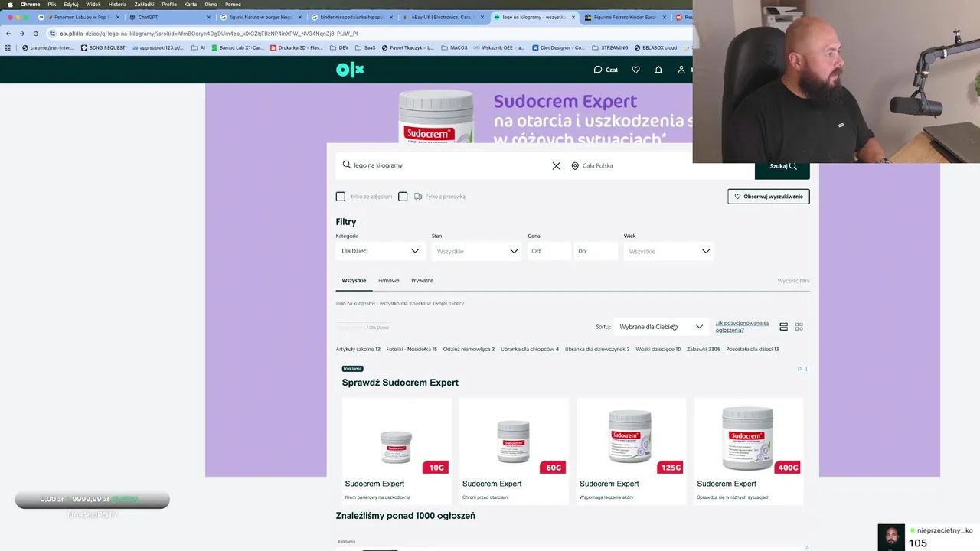This screenshot has width=980, height=551.
Task: Open the Czat chat icon
Action: 598,70
